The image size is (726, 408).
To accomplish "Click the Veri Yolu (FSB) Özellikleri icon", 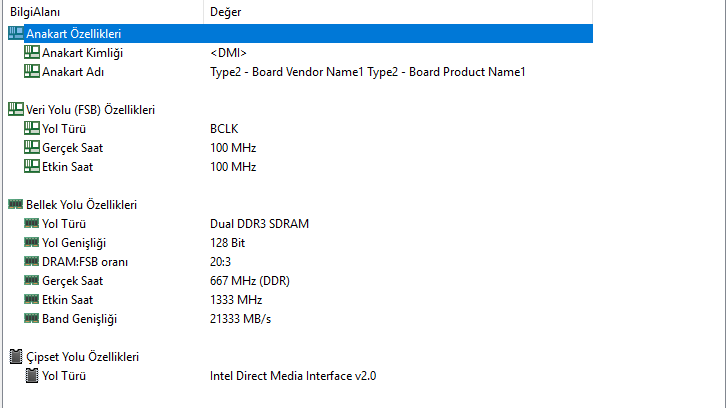I will click(x=15, y=109).
